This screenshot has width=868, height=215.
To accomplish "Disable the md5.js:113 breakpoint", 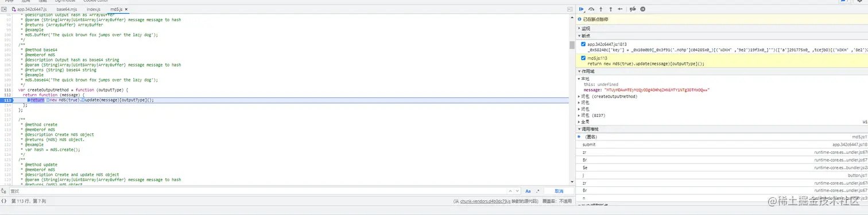I will click(584, 58).
